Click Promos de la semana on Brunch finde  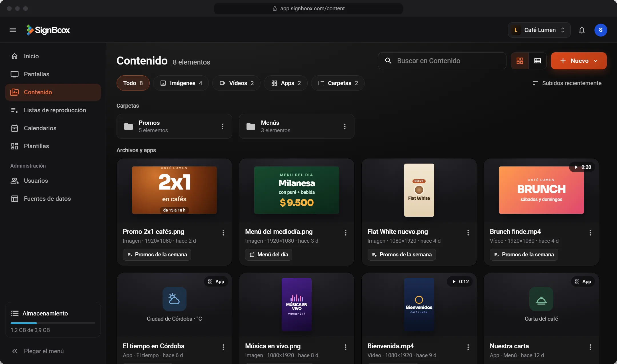pyautogui.click(x=524, y=255)
